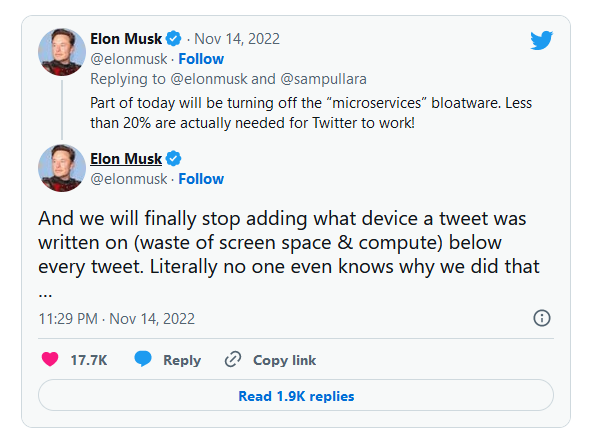Click the chain link copy icon

[233, 359]
